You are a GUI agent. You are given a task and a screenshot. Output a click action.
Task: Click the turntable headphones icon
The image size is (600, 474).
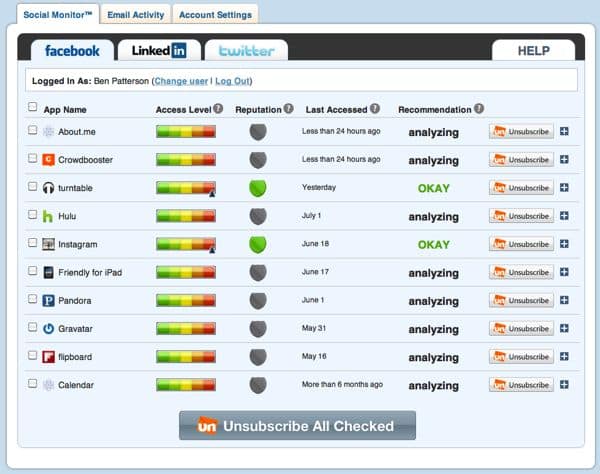(x=48, y=188)
